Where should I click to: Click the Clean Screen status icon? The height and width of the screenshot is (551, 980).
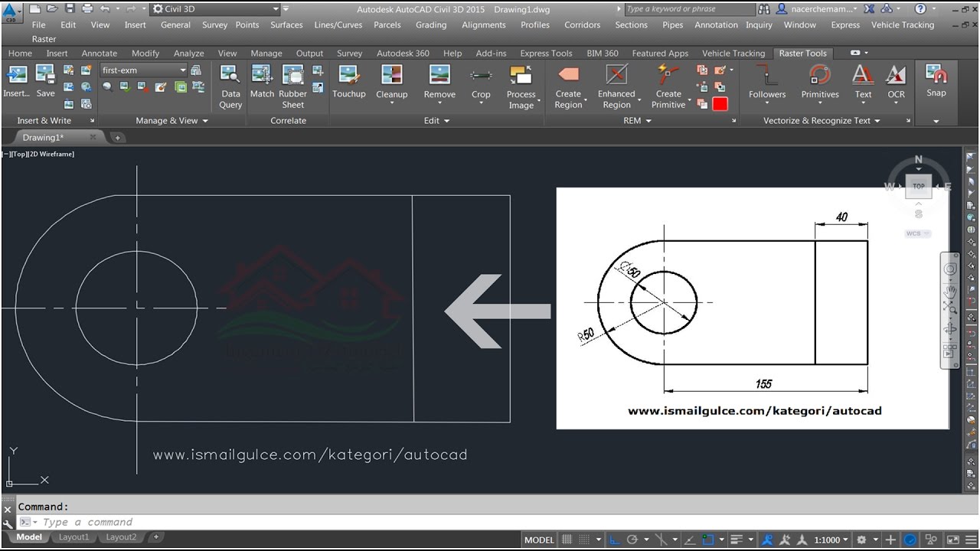tap(952, 540)
